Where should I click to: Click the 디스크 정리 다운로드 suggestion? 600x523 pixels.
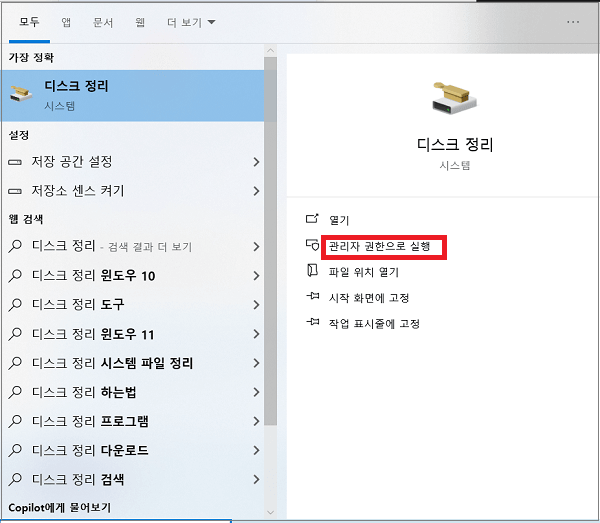[x=90, y=450]
